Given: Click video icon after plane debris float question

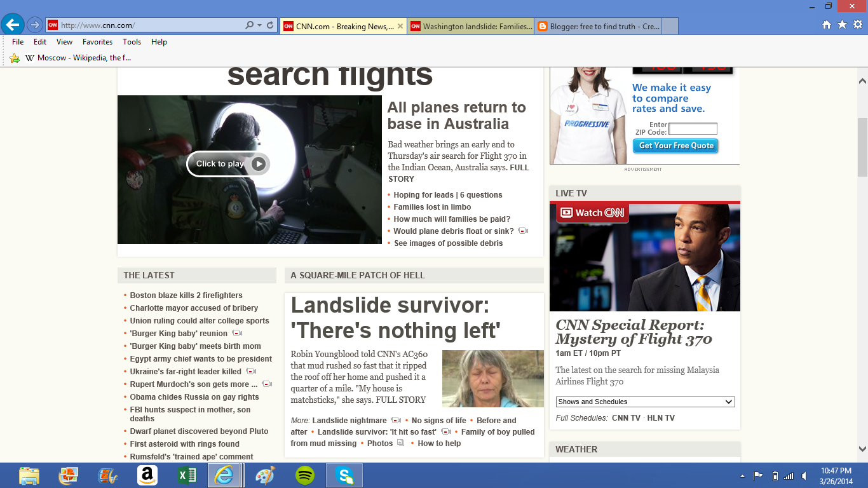Looking at the screenshot, I should point(523,231).
